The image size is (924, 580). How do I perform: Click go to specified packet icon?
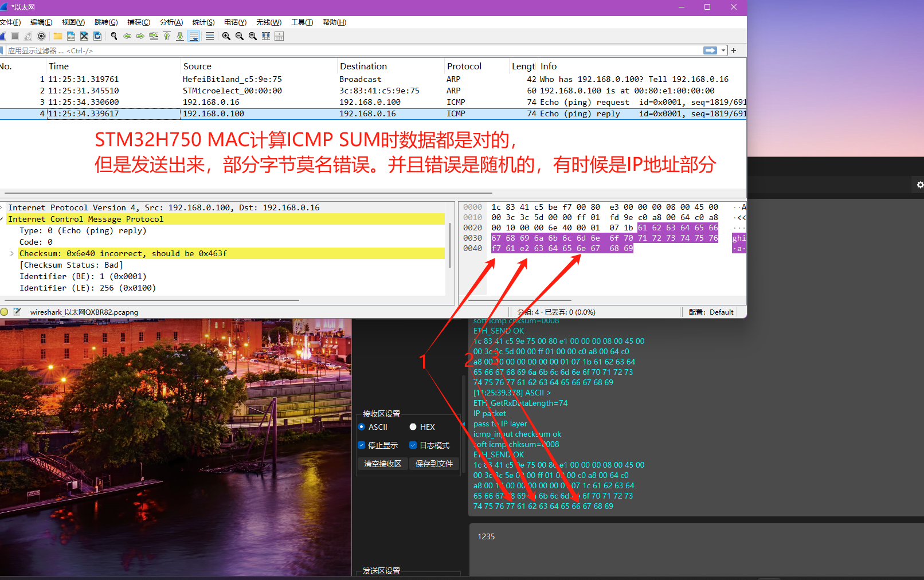154,36
